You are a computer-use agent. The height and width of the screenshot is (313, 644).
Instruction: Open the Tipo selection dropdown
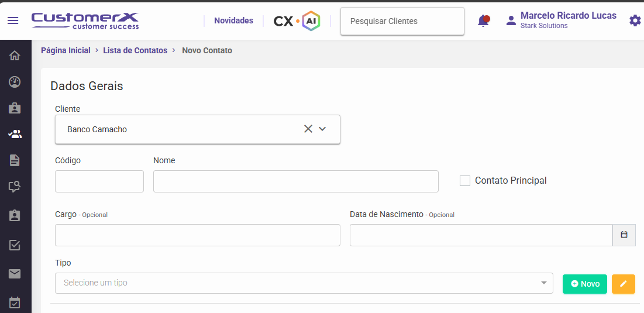coord(304,283)
